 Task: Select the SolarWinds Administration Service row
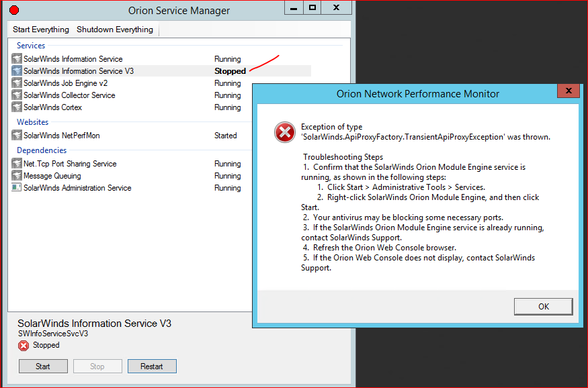pos(132,188)
